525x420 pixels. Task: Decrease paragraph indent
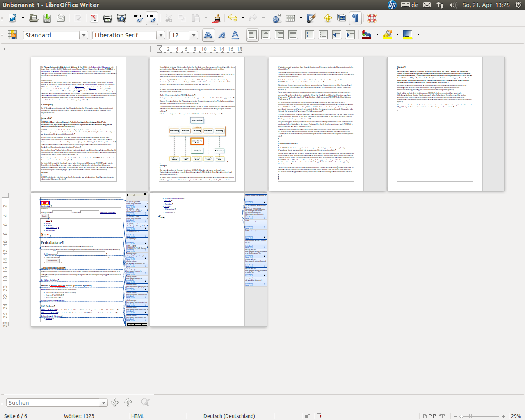pos(337,35)
